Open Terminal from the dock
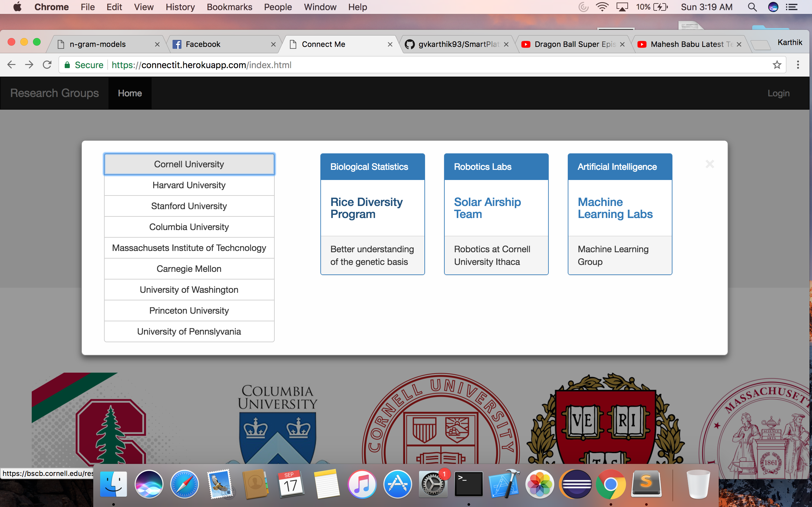Image resolution: width=812 pixels, height=507 pixels. (468, 484)
